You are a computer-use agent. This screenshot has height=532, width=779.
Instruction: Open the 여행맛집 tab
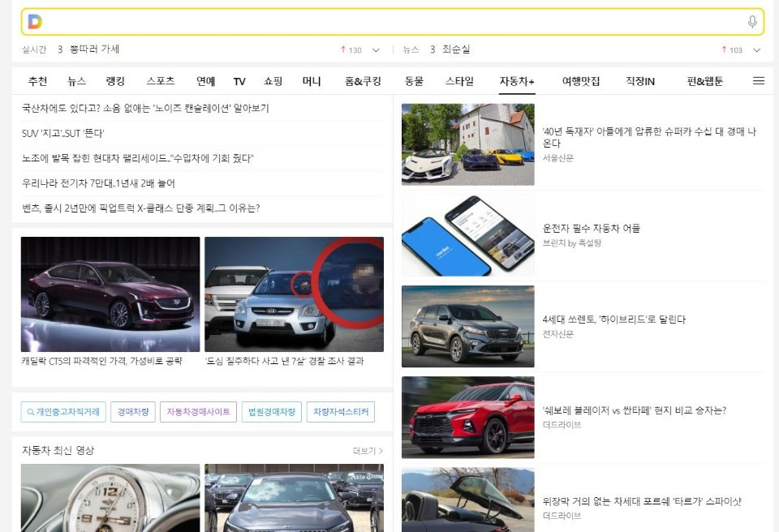(x=581, y=81)
